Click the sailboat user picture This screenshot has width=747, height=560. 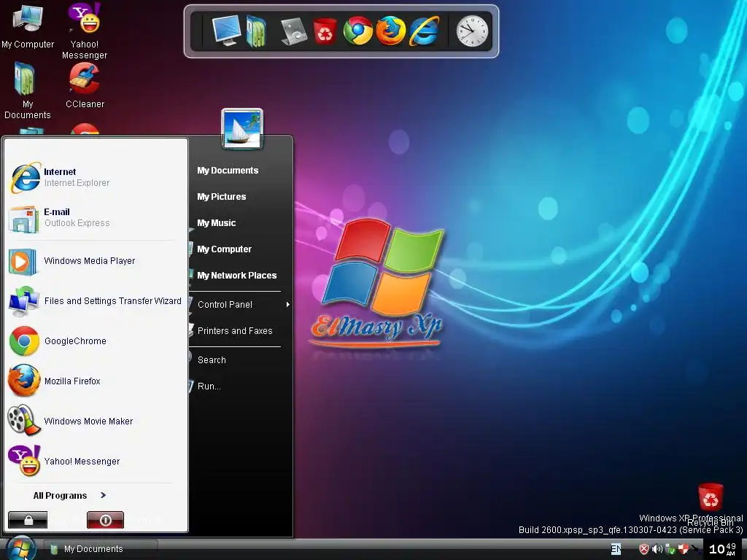242,128
